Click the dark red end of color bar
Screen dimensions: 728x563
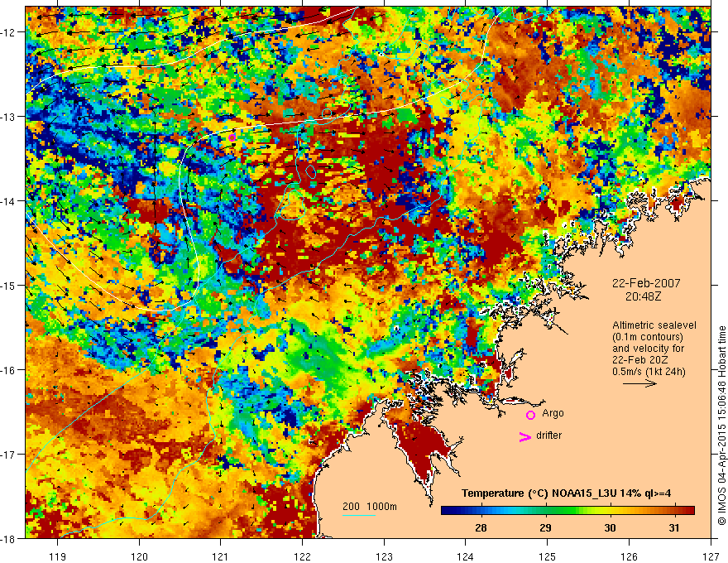[x=687, y=511]
